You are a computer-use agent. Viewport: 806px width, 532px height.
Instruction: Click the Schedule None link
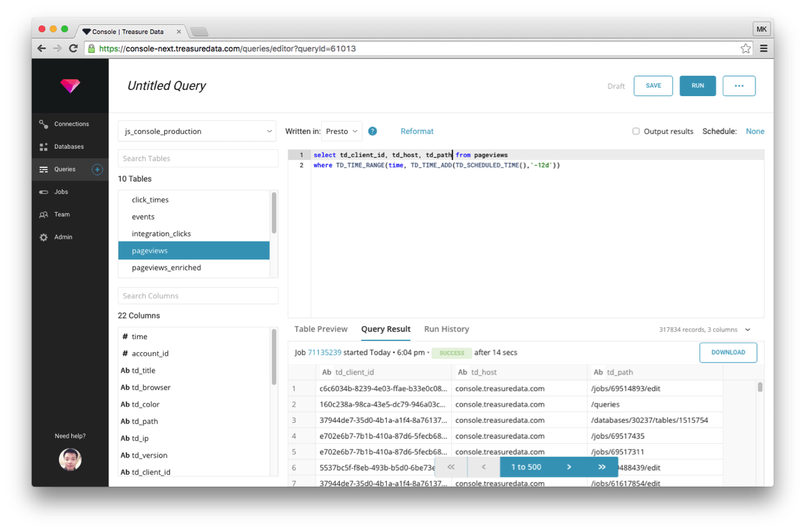(755, 131)
